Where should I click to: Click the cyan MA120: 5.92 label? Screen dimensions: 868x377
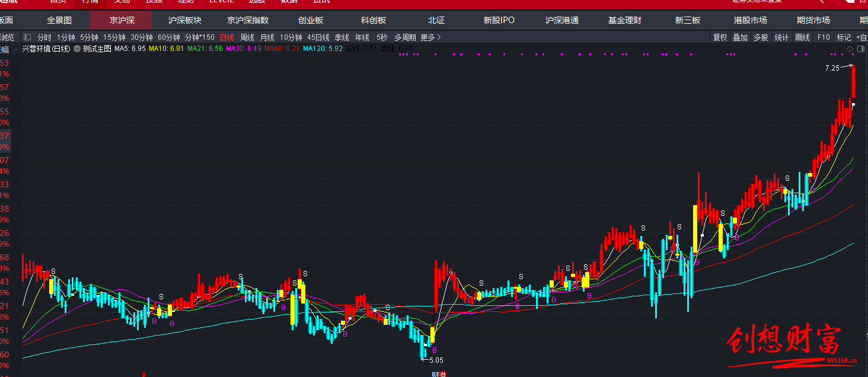point(323,49)
